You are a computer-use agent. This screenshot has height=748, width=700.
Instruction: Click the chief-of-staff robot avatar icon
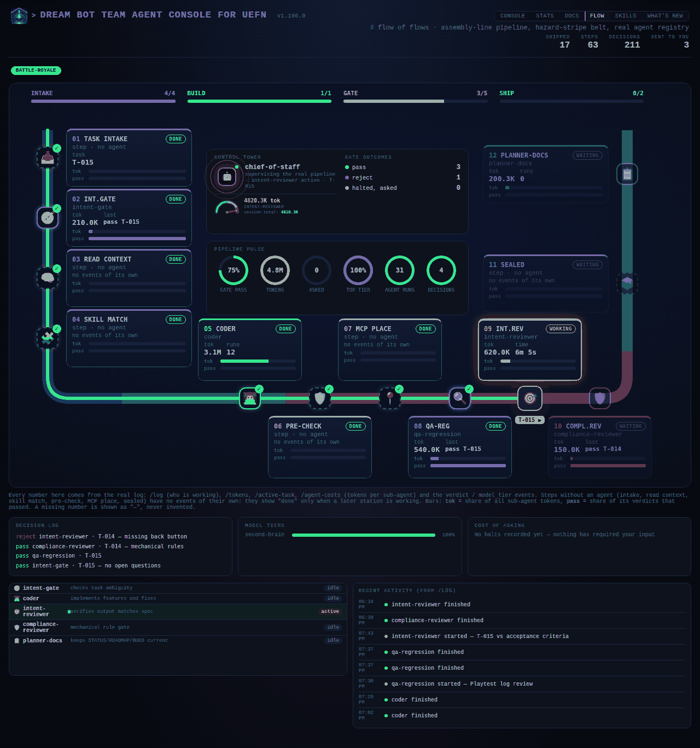pyautogui.click(x=227, y=177)
